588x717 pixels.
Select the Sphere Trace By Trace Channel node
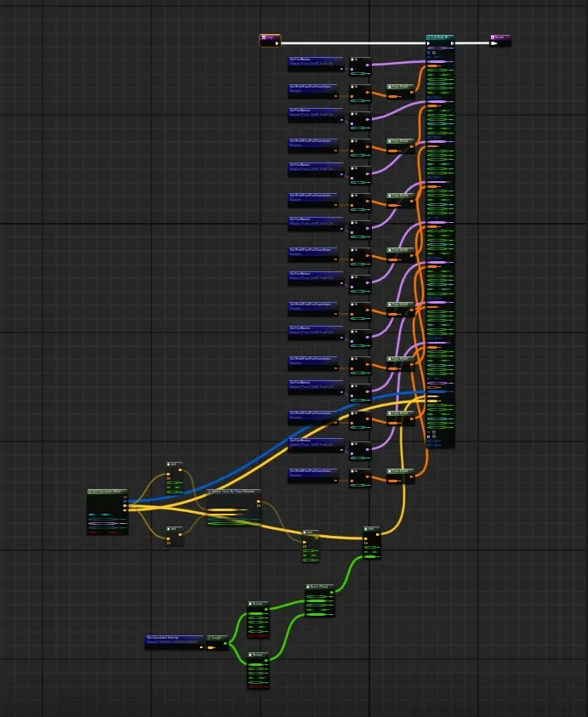233,492
